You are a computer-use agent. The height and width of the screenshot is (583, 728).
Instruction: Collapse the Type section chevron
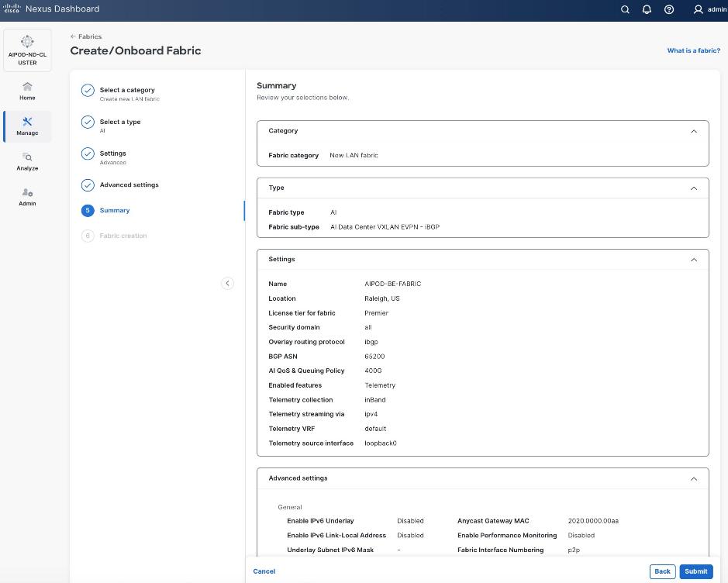693,188
